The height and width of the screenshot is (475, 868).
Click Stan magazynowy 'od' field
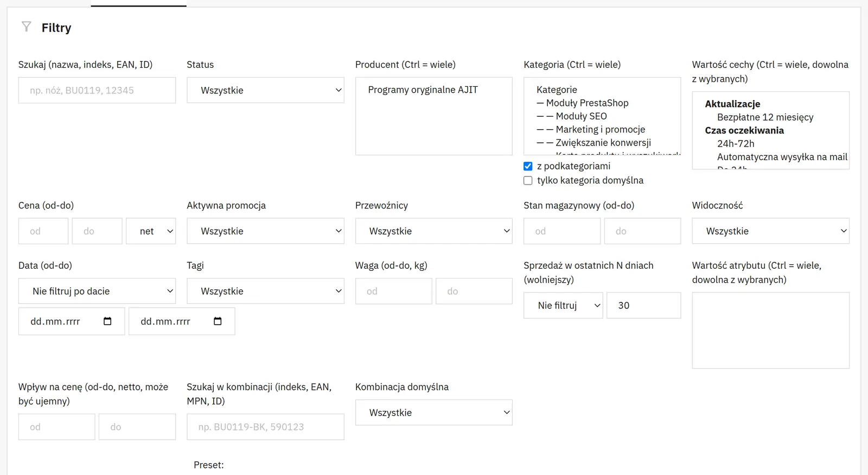point(562,231)
